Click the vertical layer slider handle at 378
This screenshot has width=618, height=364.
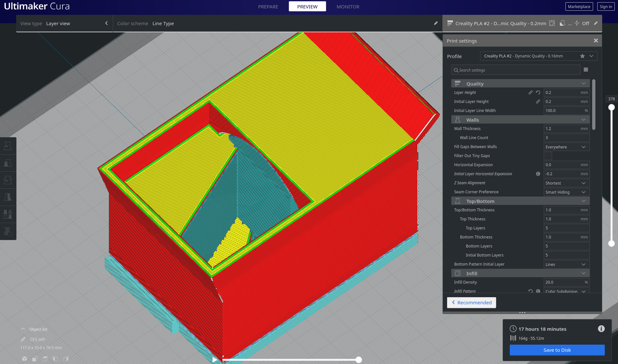[x=612, y=108]
